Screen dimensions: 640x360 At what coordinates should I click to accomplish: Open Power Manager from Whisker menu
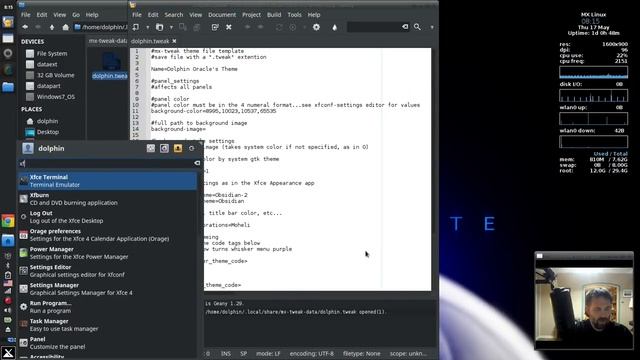pos(108,253)
